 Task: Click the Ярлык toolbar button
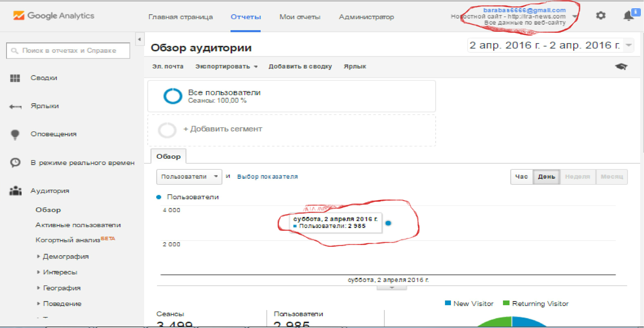coord(355,66)
